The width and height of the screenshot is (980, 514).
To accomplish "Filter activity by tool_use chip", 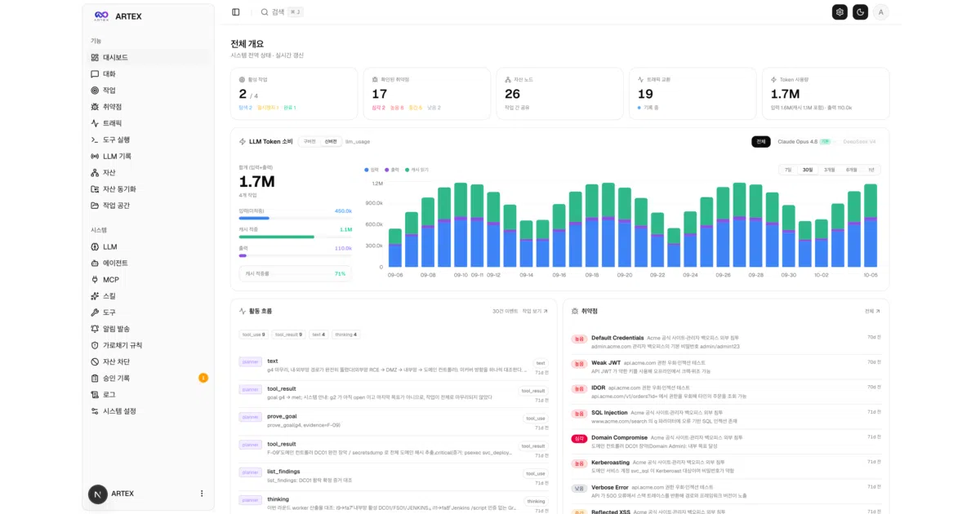I will pyautogui.click(x=254, y=335).
